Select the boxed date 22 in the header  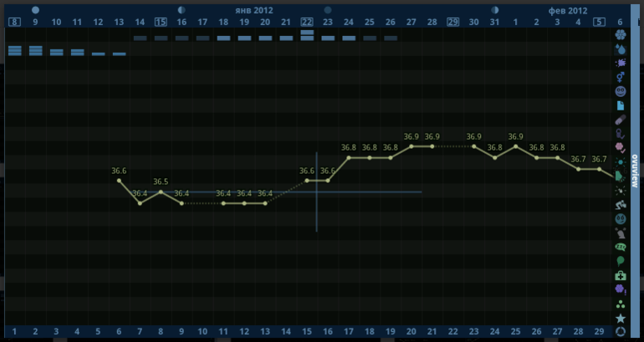307,22
